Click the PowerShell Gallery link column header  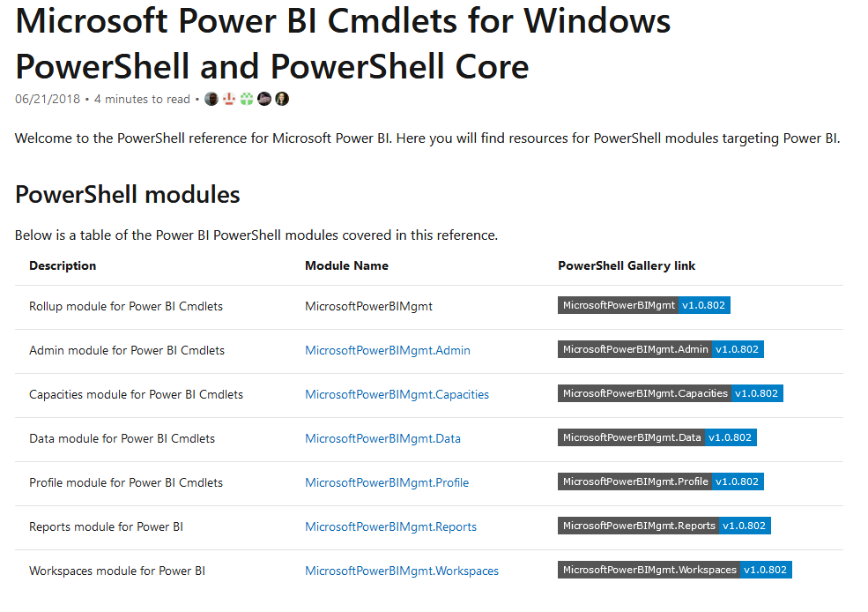point(627,265)
